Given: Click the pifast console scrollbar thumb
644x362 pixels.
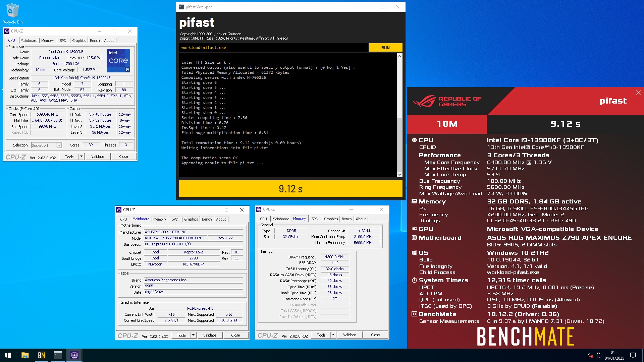Looking at the screenshot, I should click(399, 145).
